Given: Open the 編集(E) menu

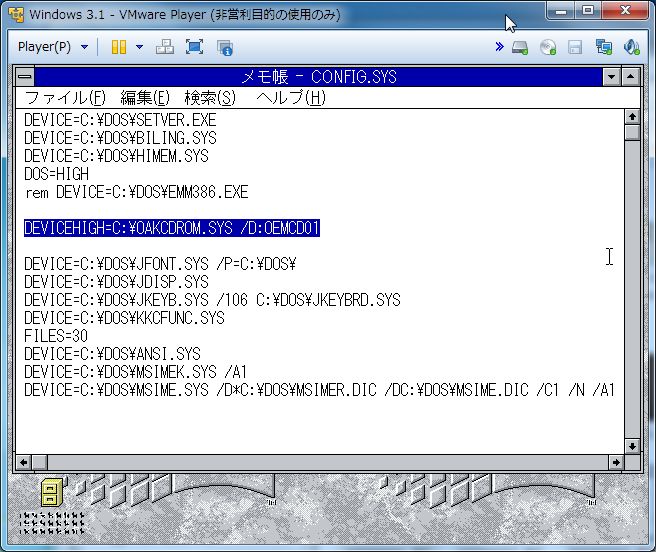Looking at the screenshot, I should pos(145,98).
